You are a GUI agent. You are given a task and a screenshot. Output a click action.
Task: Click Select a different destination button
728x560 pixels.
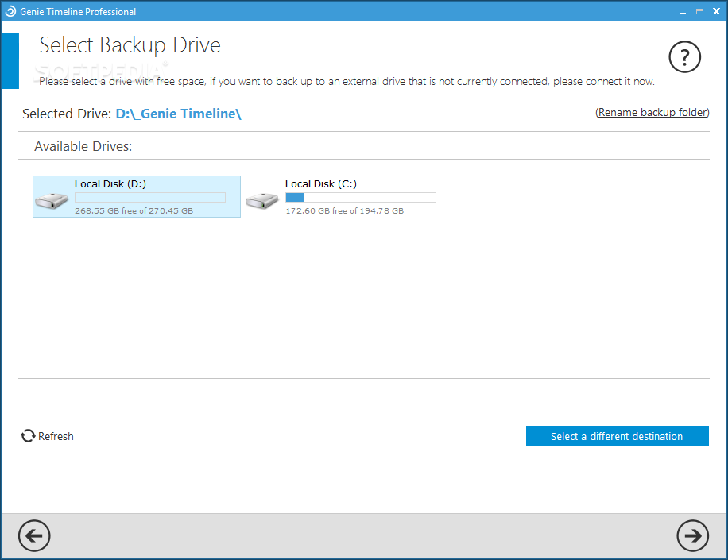(617, 435)
